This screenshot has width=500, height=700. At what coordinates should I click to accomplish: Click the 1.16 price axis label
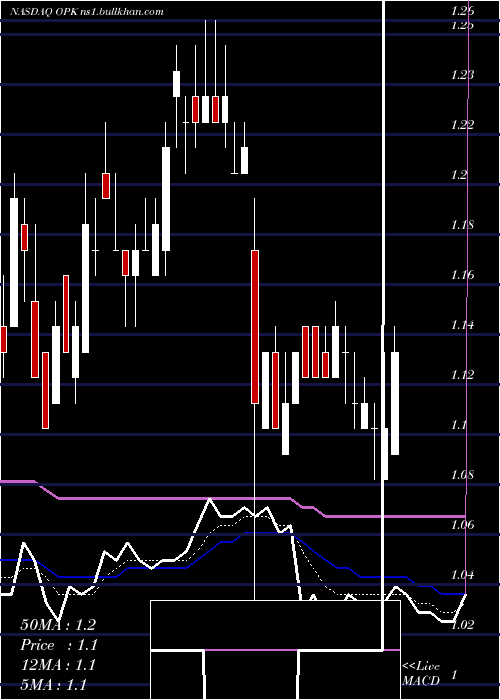(x=461, y=275)
